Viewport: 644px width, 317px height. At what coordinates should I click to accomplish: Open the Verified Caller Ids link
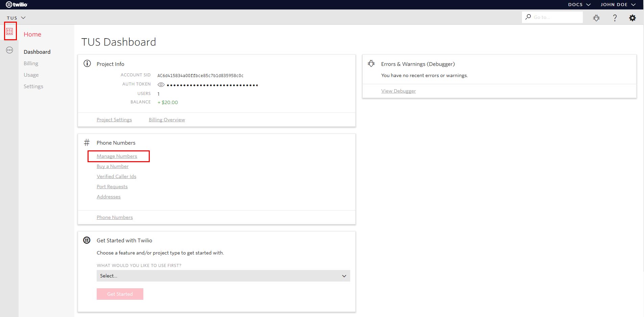pyautogui.click(x=116, y=176)
